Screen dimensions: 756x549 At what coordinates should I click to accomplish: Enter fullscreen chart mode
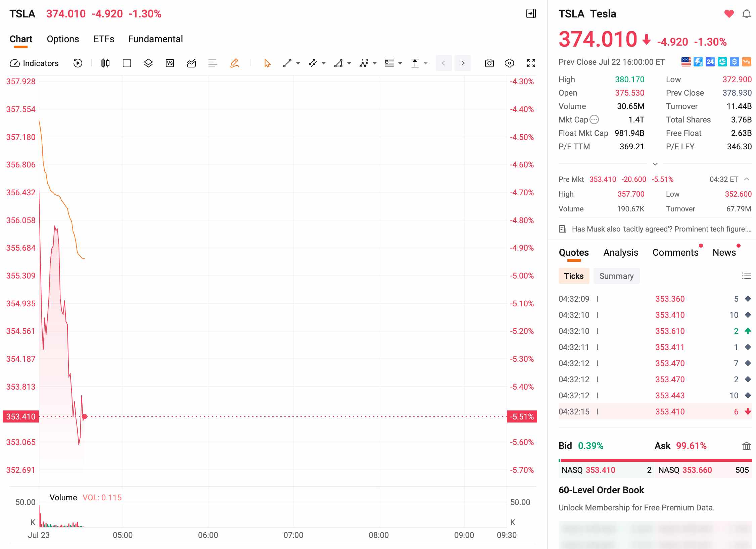click(531, 63)
